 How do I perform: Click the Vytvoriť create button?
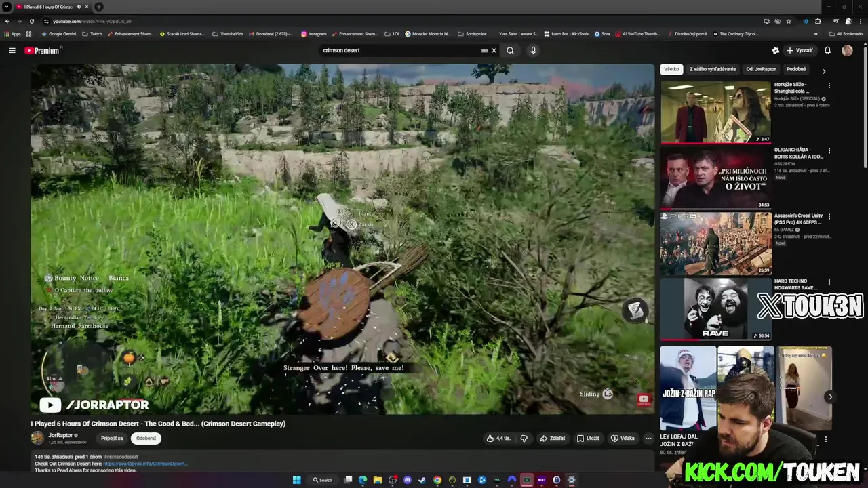[x=800, y=50]
